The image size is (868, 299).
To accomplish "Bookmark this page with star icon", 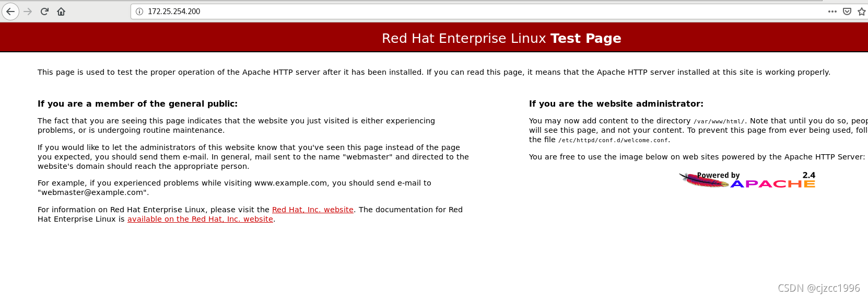I will 862,11.
